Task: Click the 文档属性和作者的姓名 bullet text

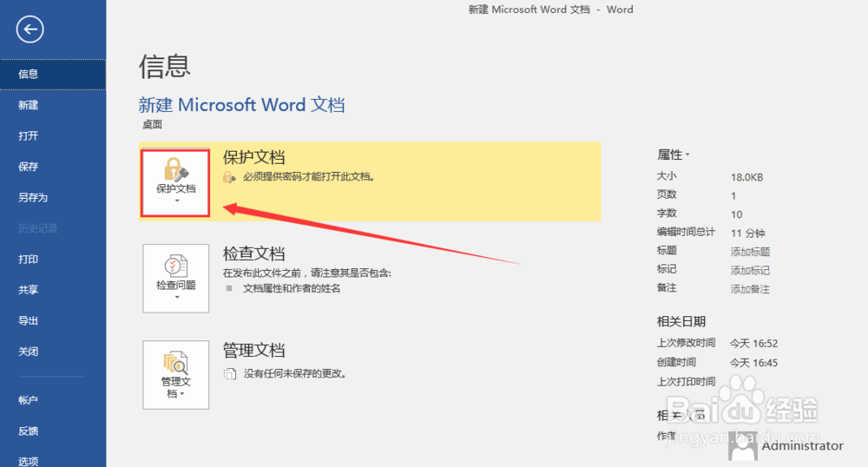Action: pyautogui.click(x=292, y=288)
